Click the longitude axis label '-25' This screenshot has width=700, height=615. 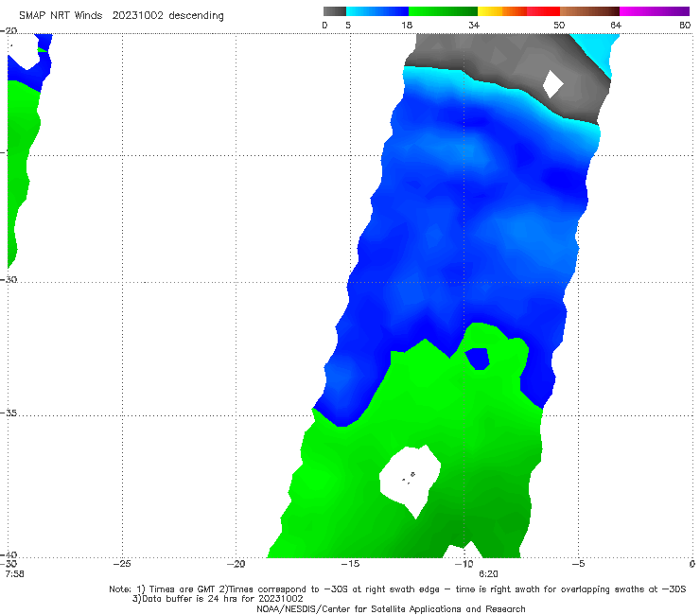pyautogui.click(x=122, y=564)
